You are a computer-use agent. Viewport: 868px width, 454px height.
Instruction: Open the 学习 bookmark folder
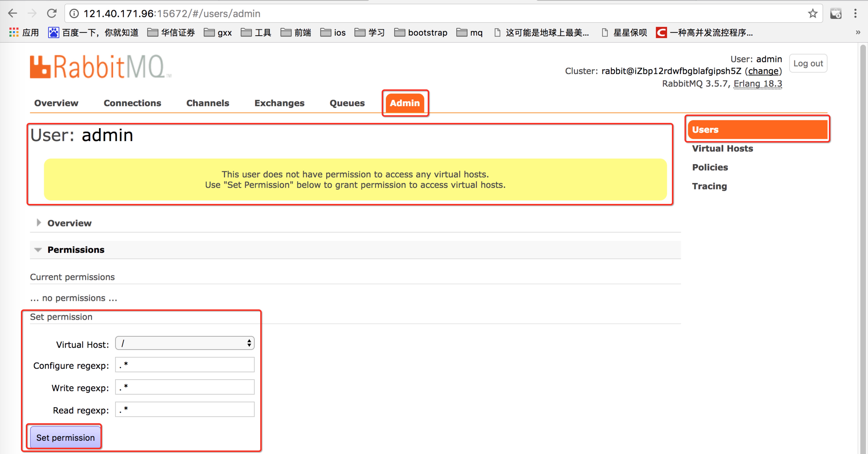coord(369,33)
